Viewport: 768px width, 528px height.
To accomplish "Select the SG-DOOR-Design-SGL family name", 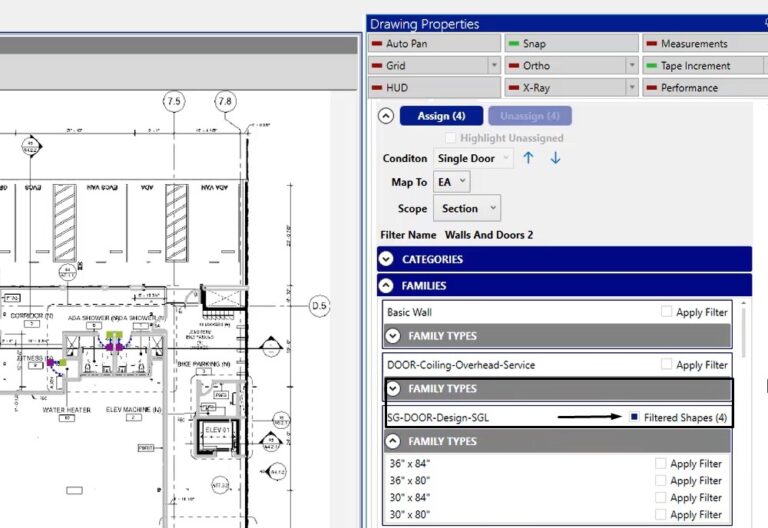I will [438, 418].
